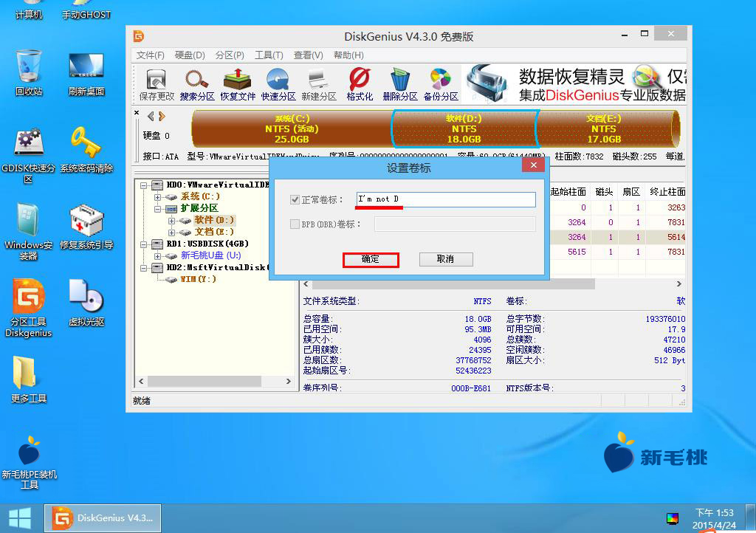Click the 新建分区 new partition icon
756x533 pixels.
[x=319, y=84]
